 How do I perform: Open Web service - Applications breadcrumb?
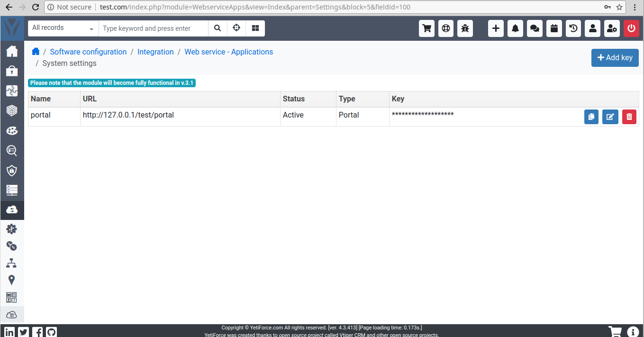tap(228, 52)
